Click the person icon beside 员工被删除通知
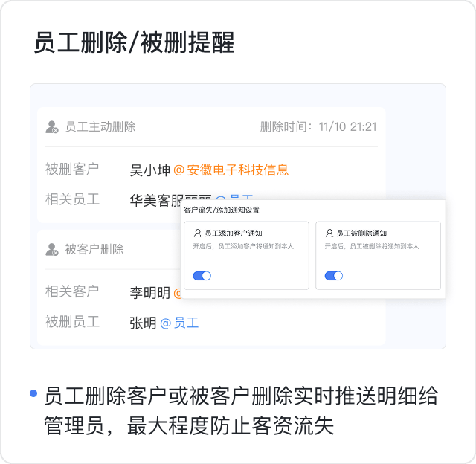Screen dimensions: 476x464 pos(329,233)
